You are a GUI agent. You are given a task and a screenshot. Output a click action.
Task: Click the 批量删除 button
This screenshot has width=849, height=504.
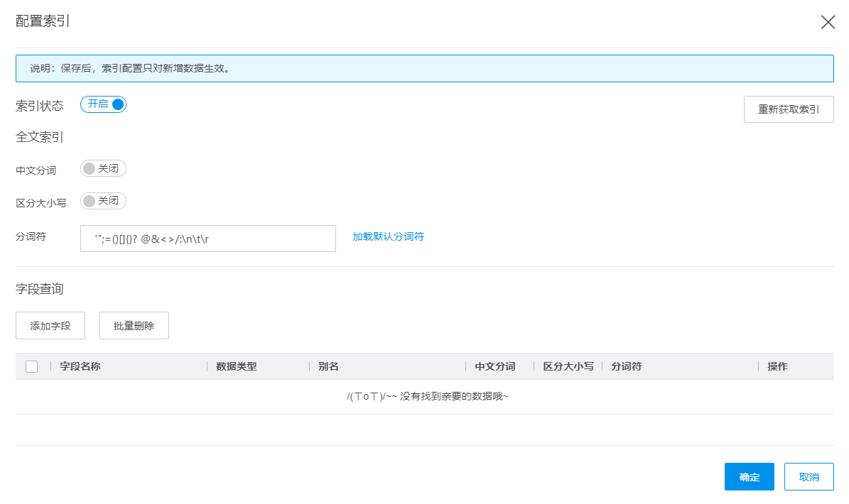134,325
